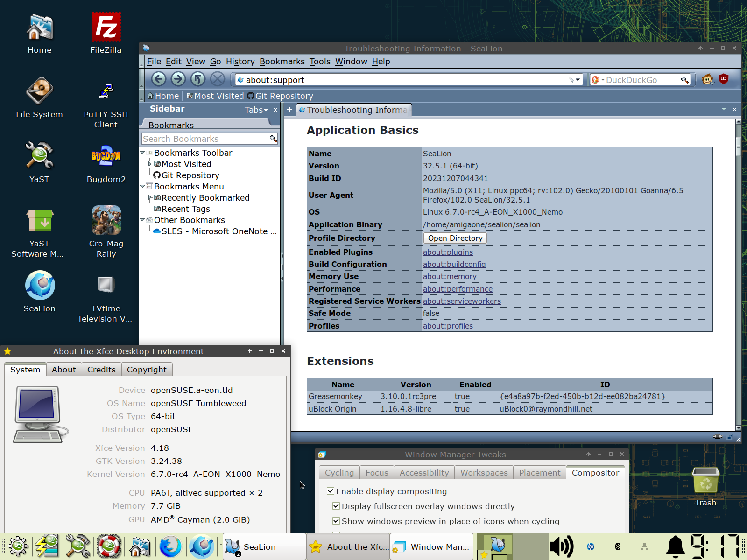Click the search magnifier in DuckDuckGo box
Screen dimensions: 747x560
click(684, 80)
